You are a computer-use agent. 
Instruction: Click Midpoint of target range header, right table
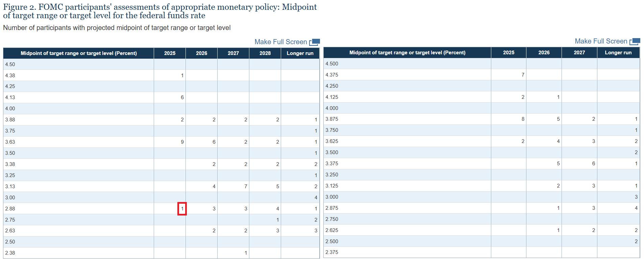(x=407, y=53)
